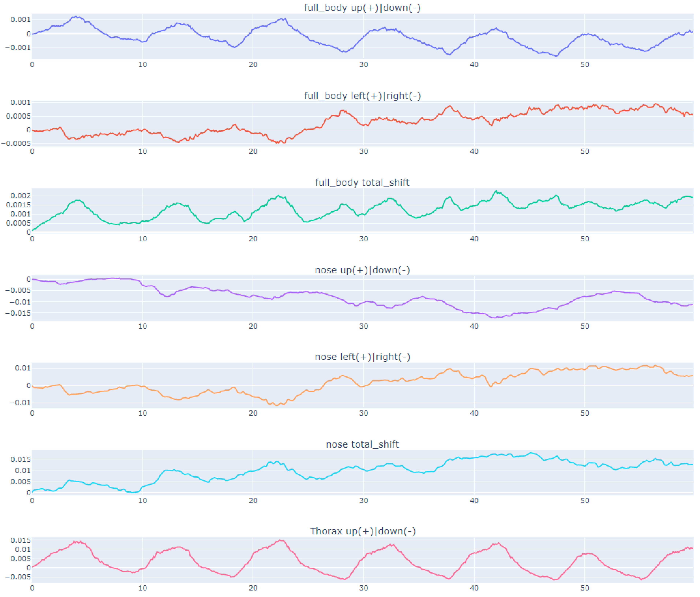This screenshot has height=597, width=700.
Task: Click the 'full_body left(+)|right(-)' chart title
Action: pos(362,96)
